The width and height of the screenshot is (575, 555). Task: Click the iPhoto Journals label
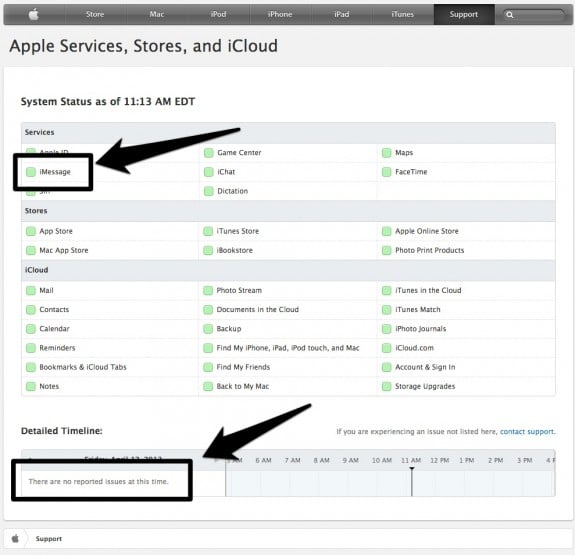point(421,329)
